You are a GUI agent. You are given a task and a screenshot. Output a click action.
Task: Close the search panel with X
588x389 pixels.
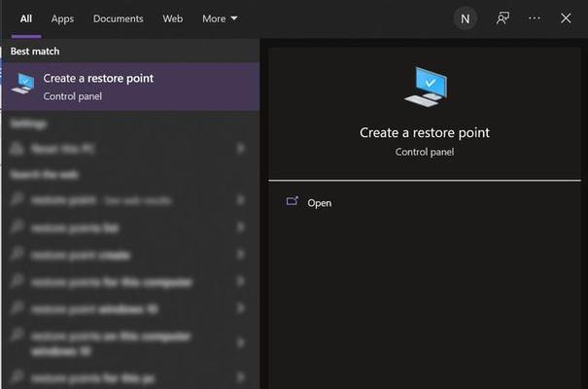pos(566,18)
